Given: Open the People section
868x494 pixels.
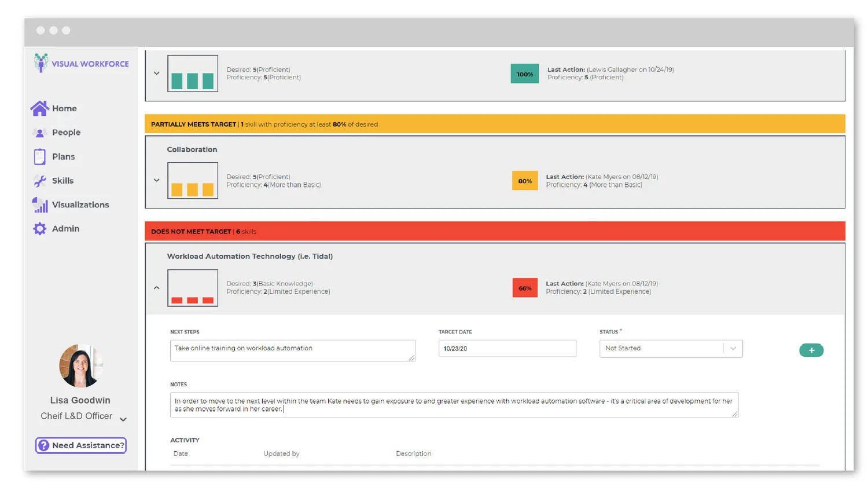Looking at the screenshot, I should 39,132.
